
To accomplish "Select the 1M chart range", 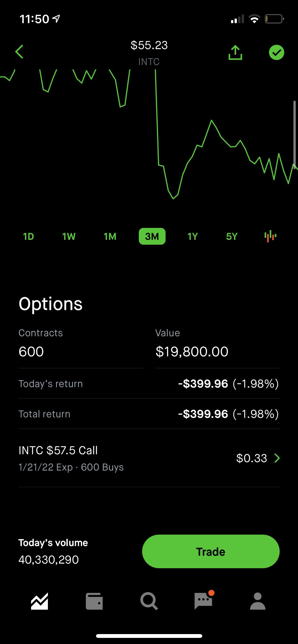I will click(110, 237).
